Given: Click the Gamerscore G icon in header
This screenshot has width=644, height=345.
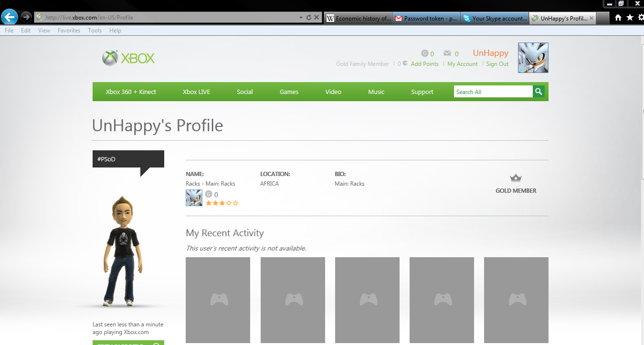Looking at the screenshot, I should point(425,53).
